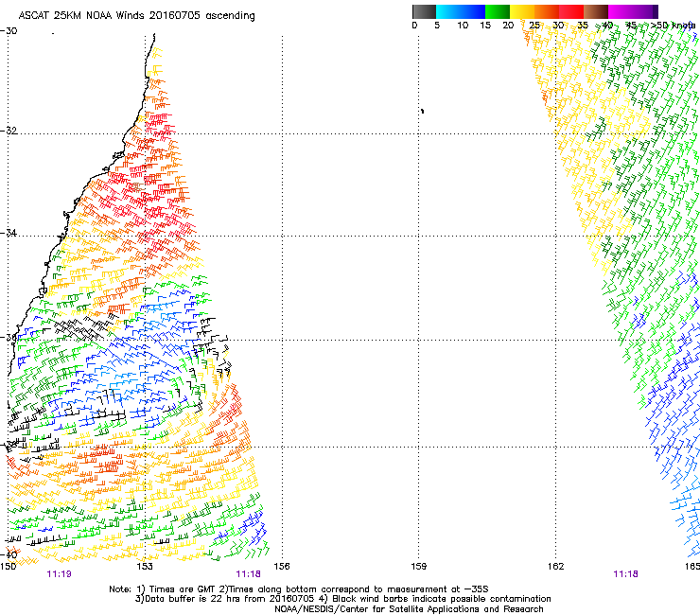Select the gray 0-5 knots color segment

point(424,11)
